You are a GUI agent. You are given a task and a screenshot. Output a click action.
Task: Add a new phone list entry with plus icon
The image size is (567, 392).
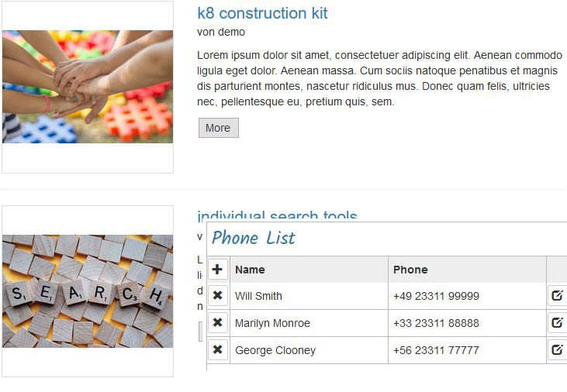(218, 269)
